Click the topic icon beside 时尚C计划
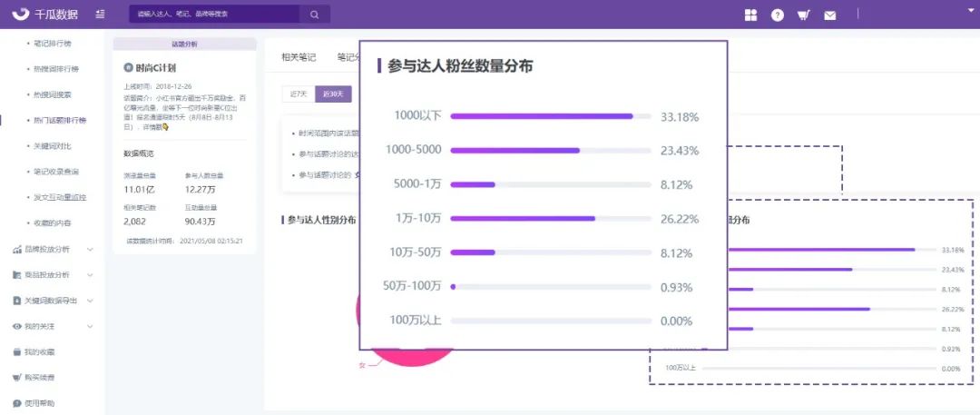980x415 pixels. click(128, 67)
